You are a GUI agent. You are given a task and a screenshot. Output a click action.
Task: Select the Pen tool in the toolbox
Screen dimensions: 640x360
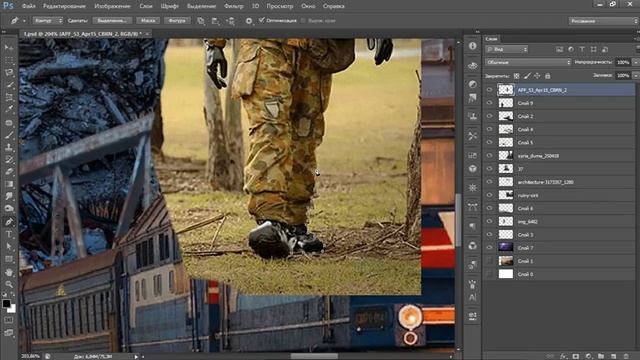[9, 222]
